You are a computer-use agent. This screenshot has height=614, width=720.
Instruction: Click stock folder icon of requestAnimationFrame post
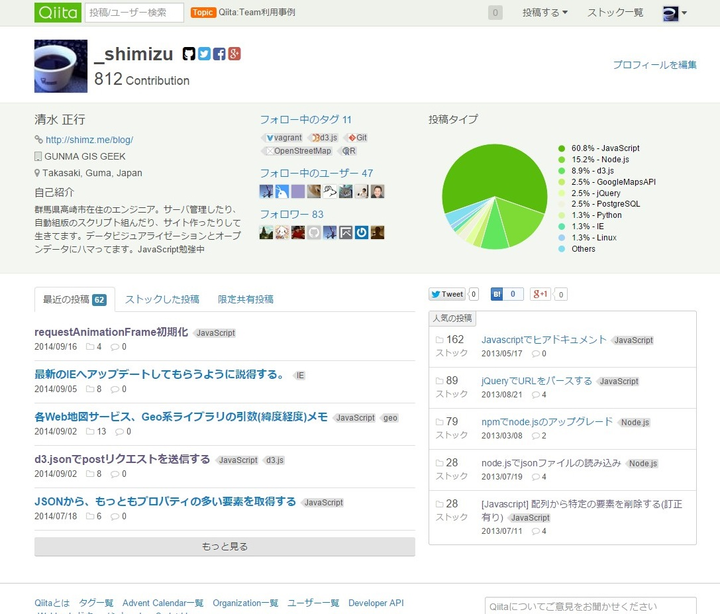point(90,347)
